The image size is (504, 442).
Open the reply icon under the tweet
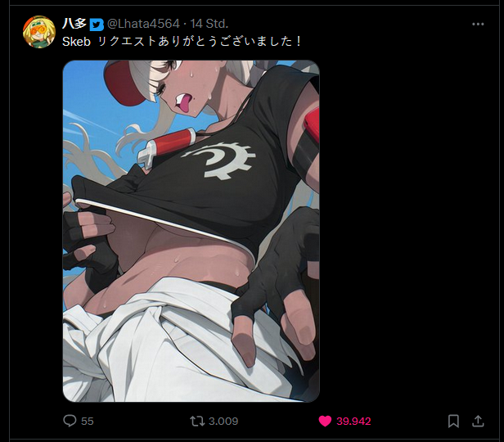pos(70,421)
